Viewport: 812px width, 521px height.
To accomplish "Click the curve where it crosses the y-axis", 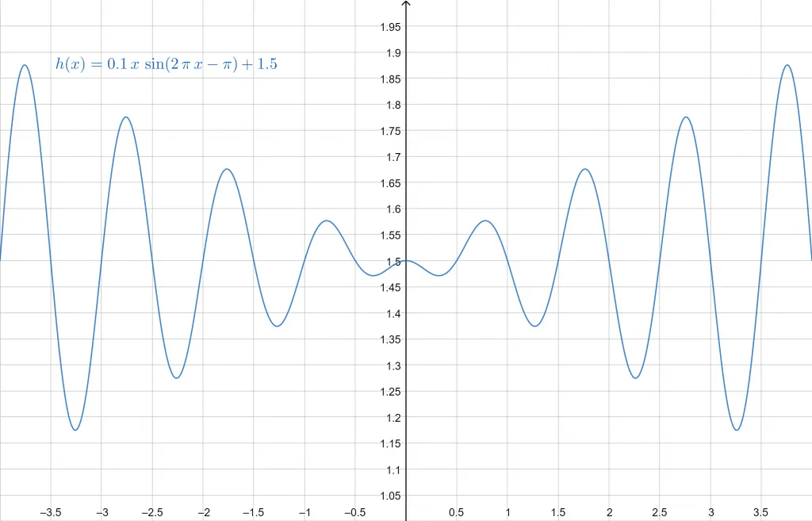I will point(406,261).
